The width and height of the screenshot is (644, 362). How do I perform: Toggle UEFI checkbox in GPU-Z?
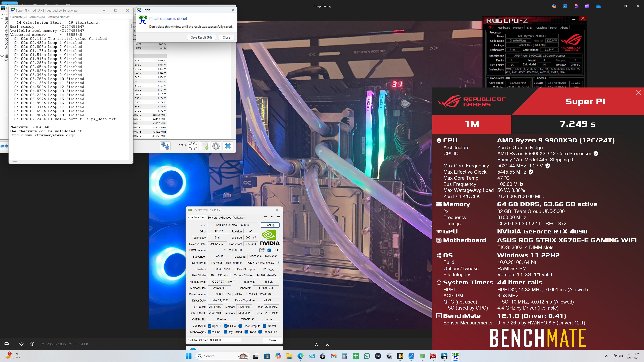click(269, 250)
